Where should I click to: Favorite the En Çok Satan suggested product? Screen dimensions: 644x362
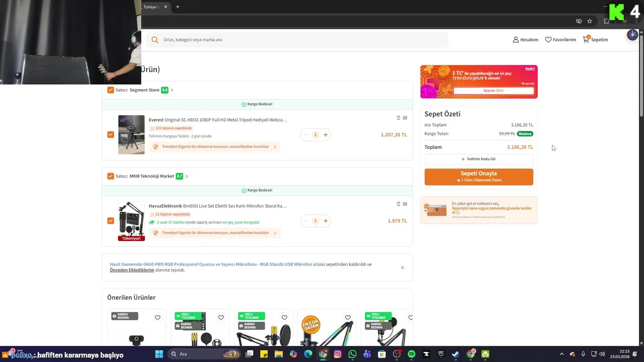tap(348, 318)
